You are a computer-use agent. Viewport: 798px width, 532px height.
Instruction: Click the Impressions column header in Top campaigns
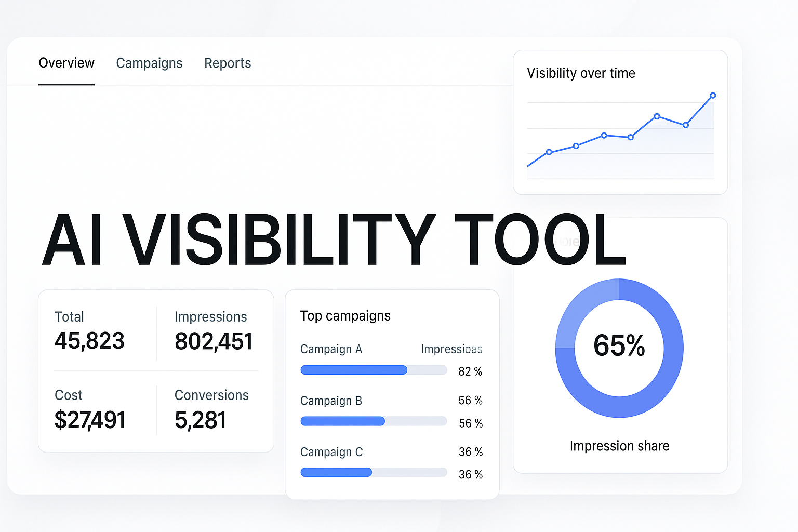coord(451,349)
